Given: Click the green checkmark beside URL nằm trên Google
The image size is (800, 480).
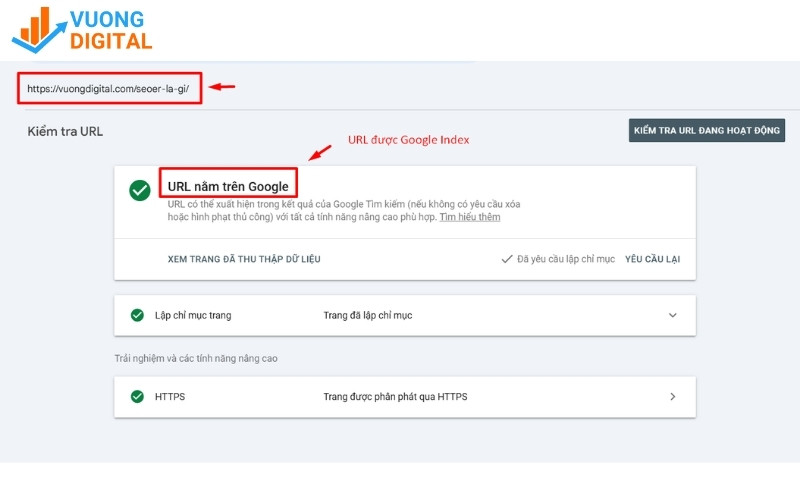Looking at the screenshot, I should coord(140,191).
